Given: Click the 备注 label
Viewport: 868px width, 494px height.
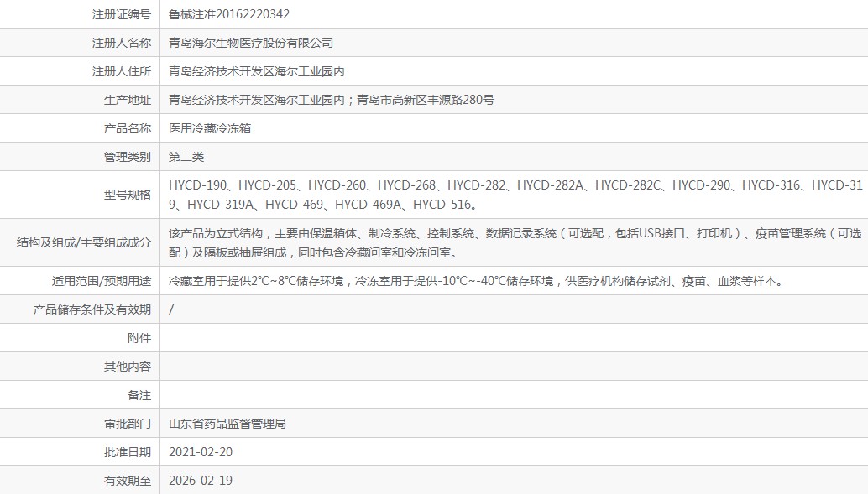Looking at the screenshot, I should point(139,395).
